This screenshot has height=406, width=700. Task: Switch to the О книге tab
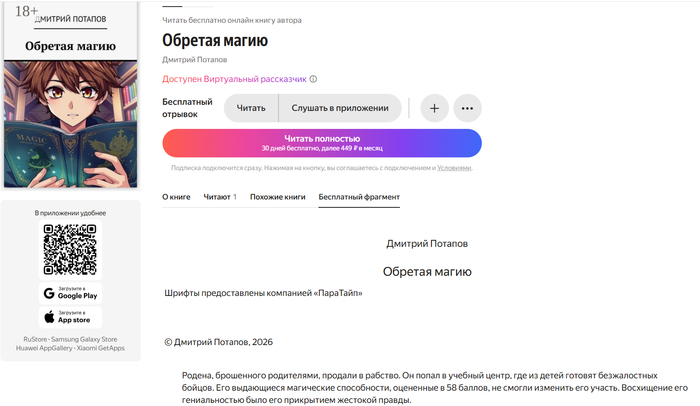tap(176, 197)
